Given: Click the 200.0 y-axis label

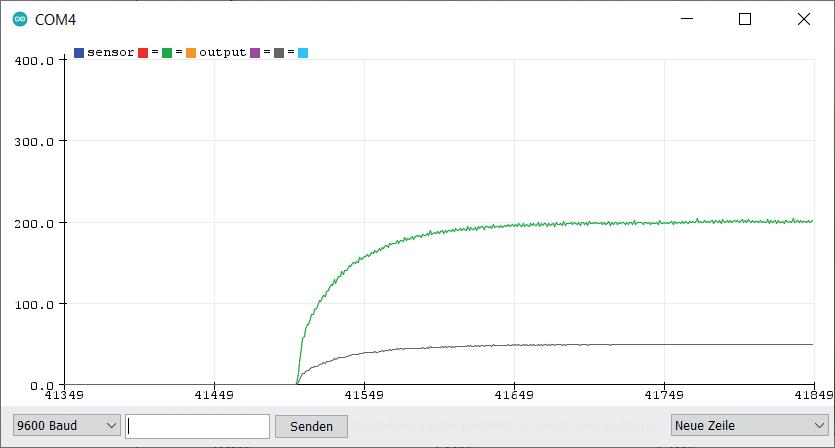Looking at the screenshot, I should click(34, 224).
